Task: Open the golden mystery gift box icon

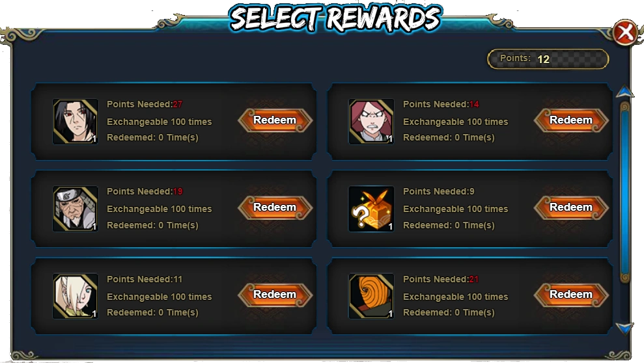Action: click(x=371, y=209)
